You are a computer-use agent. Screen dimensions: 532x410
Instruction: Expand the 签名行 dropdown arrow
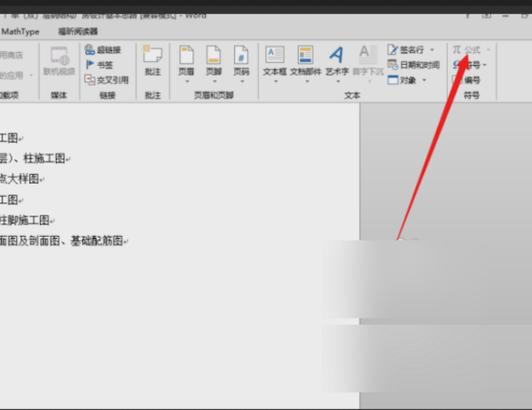[432, 50]
